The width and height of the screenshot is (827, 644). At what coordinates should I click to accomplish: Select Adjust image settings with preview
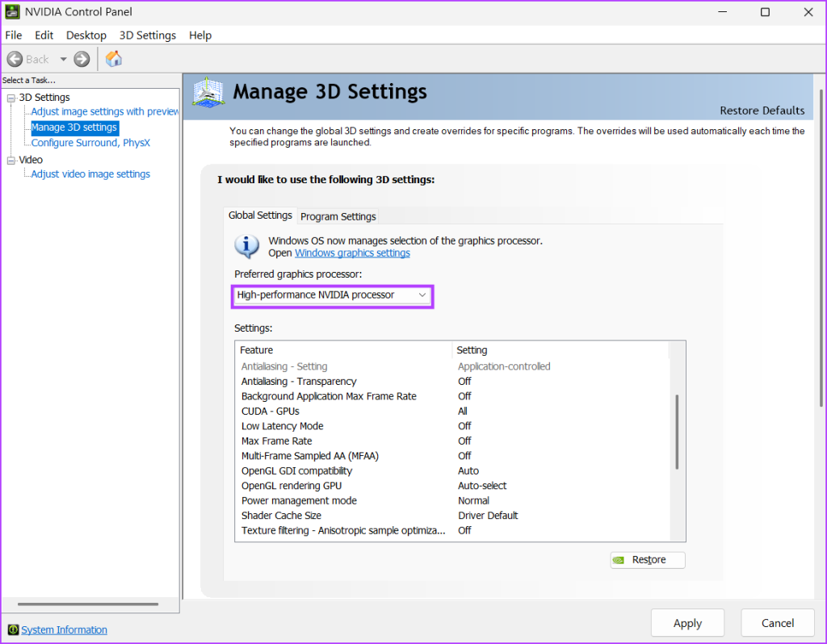coord(104,111)
